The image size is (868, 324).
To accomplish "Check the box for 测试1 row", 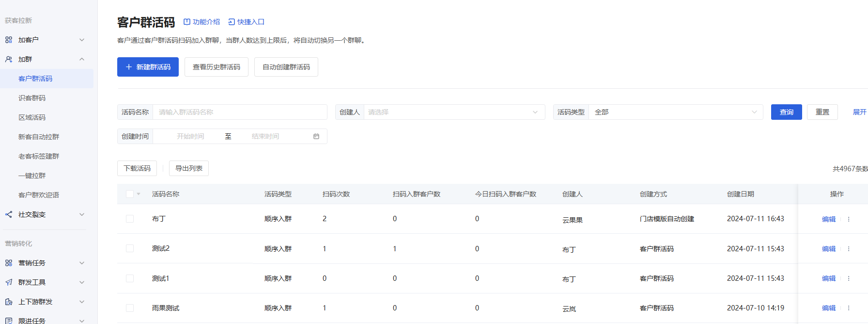I will [x=130, y=278].
